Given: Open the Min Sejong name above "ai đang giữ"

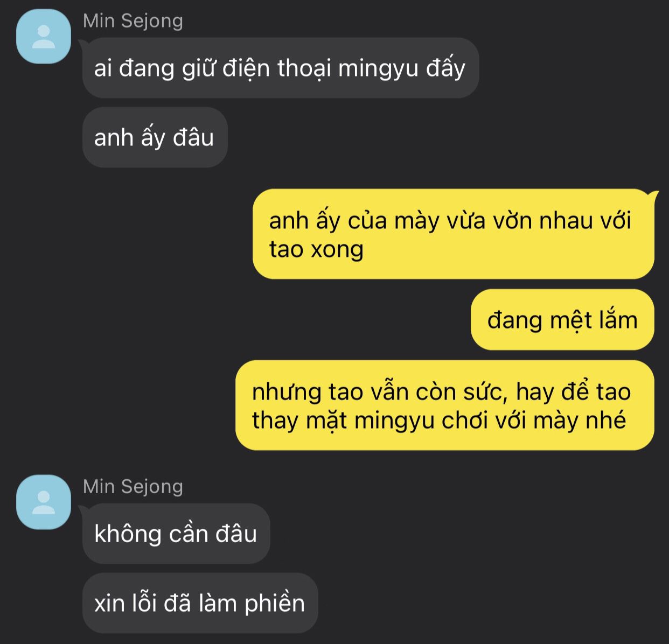Looking at the screenshot, I should 133,21.
